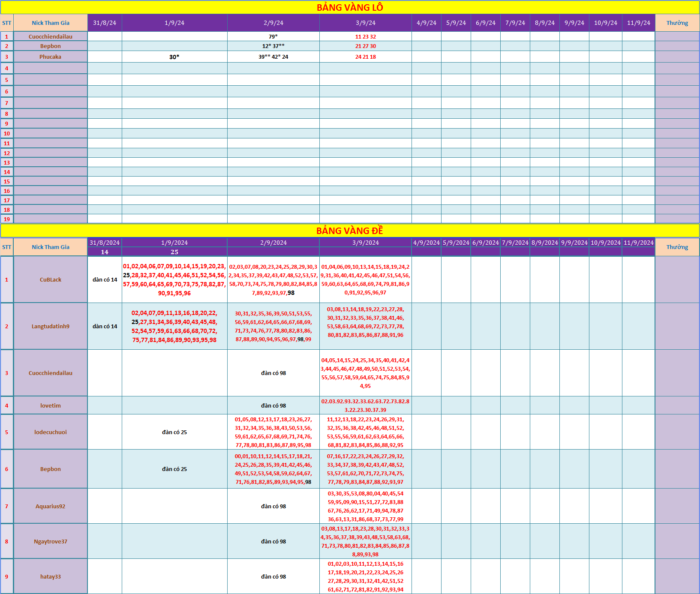This screenshot has height=594, width=700.
Task: Select the "Phucaka" name cell
Action: (x=51, y=57)
